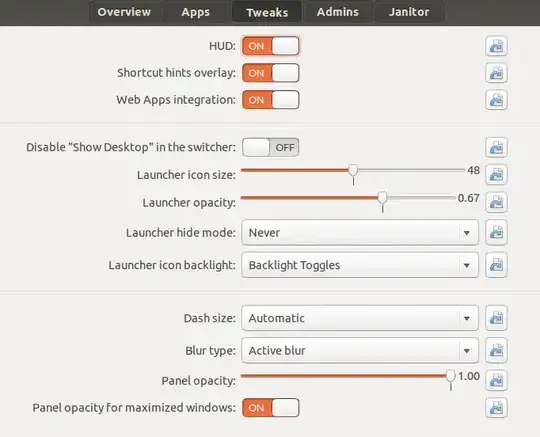Reset the Launcher opacity setting icon
540x437 pixels.
[496, 202]
